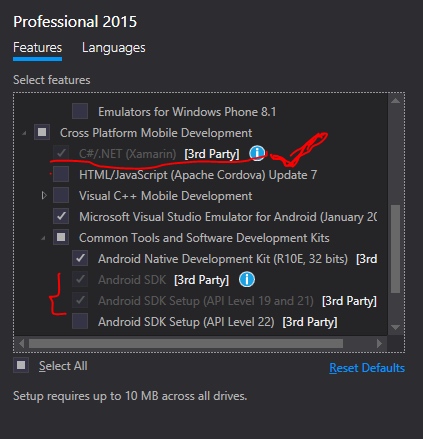Click info icon next to C#/.NET (Xamarin)
Viewport: 423px width, 439px height.
[257, 153]
